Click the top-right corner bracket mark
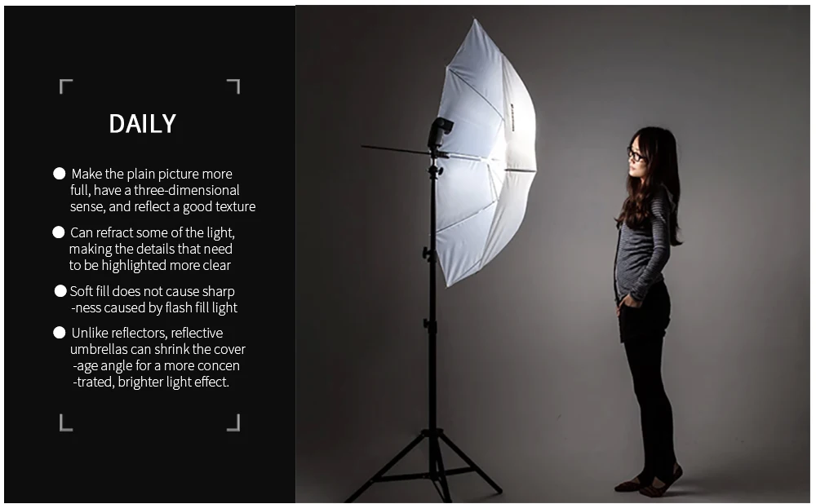 tap(233, 86)
